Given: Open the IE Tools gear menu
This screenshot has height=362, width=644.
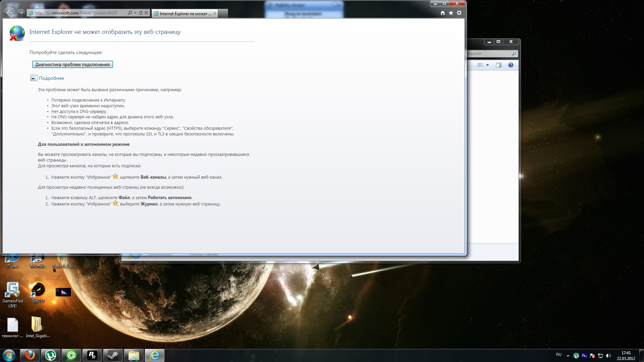Looking at the screenshot, I should tap(459, 13).
